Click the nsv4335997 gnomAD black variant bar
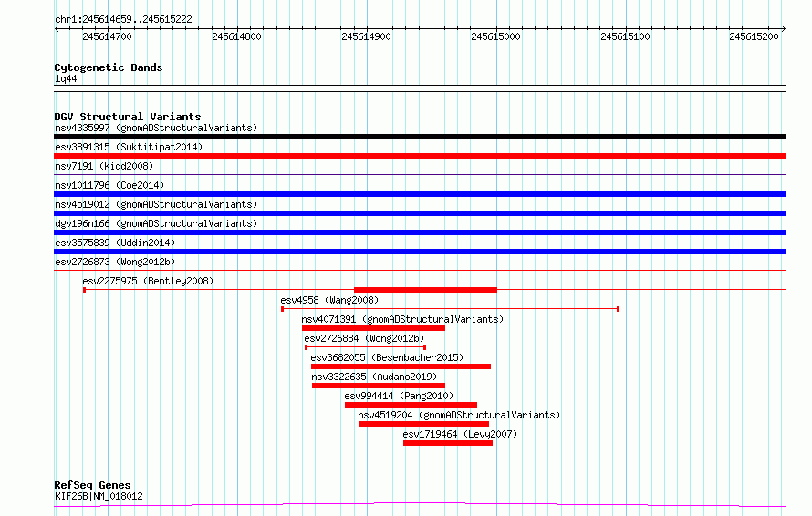The width and height of the screenshot is (812, 516). pyautogui.click(x=420, y=137)
